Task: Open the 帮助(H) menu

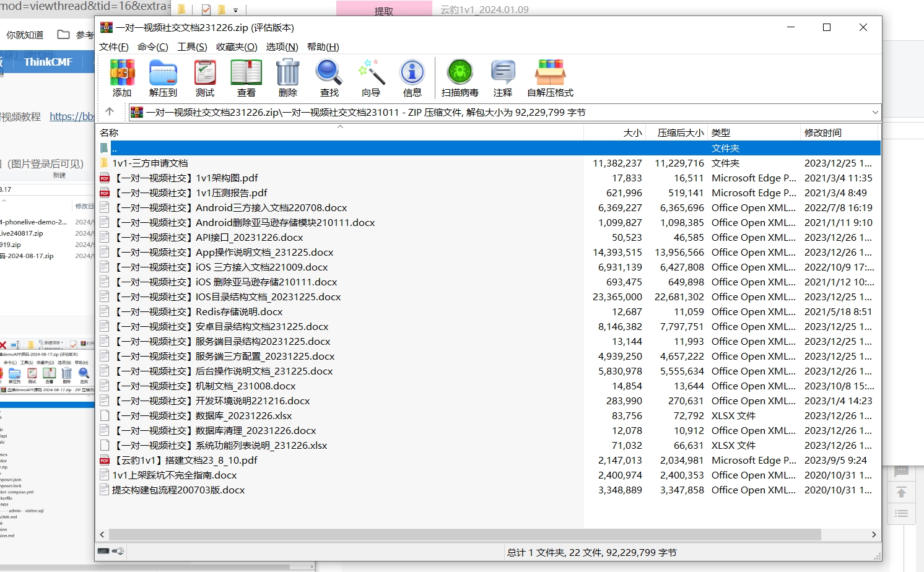Action: [323, 47]
